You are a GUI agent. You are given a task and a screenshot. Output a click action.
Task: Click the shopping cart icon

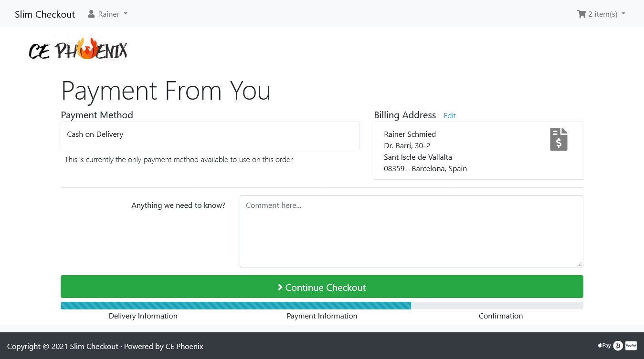(x=581, y=14)
